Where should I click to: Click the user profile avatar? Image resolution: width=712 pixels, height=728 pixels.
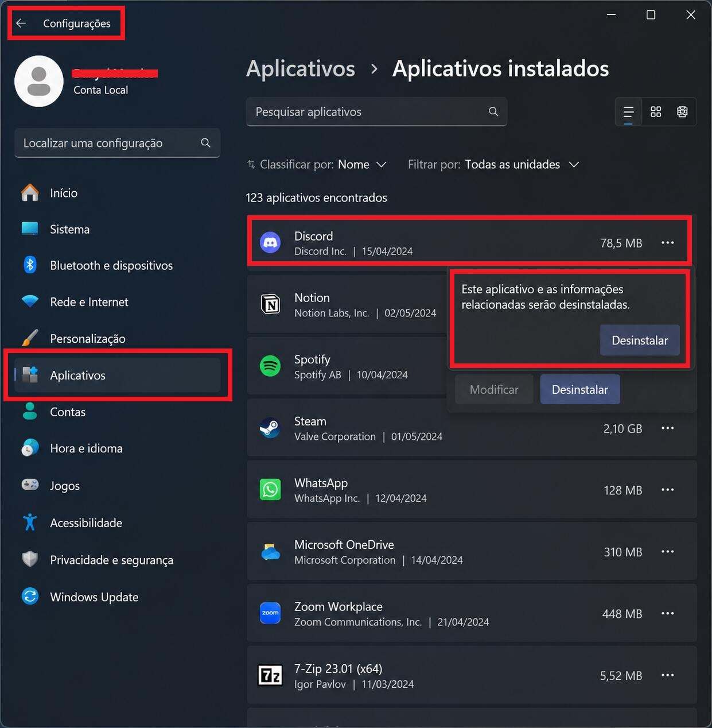[39, 81]
